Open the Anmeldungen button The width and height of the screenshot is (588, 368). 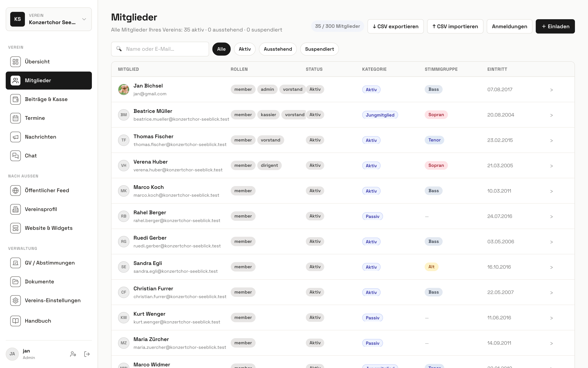(x=510, y=26)
